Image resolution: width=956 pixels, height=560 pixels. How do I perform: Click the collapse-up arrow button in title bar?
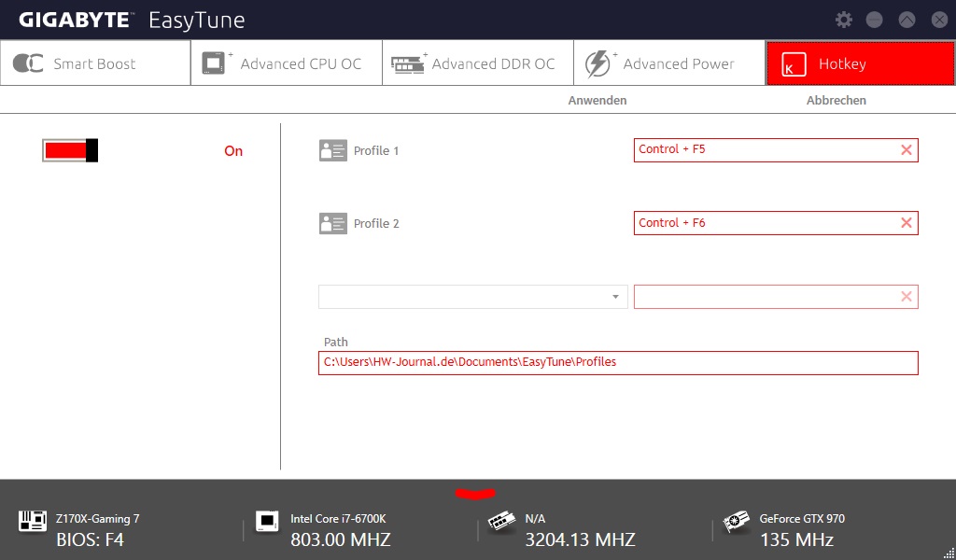907,20
